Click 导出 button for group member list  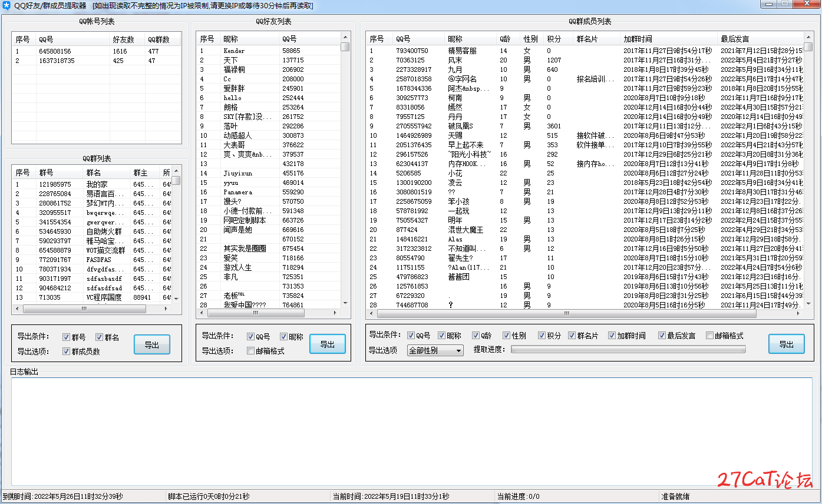[787, 344]
